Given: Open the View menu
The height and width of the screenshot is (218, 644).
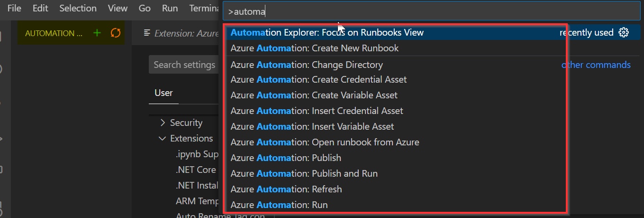Looking at the screenshot, I should 118,8.
